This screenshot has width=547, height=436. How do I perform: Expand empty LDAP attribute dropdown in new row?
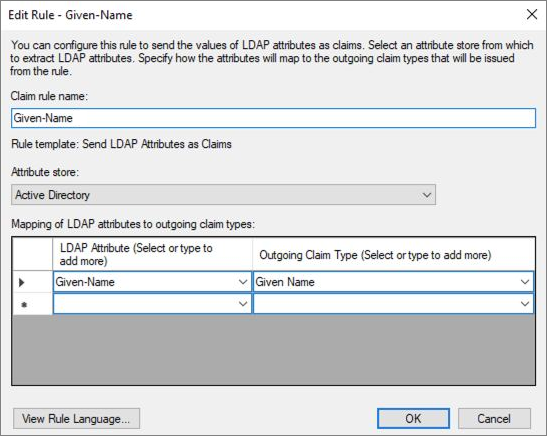243,304
